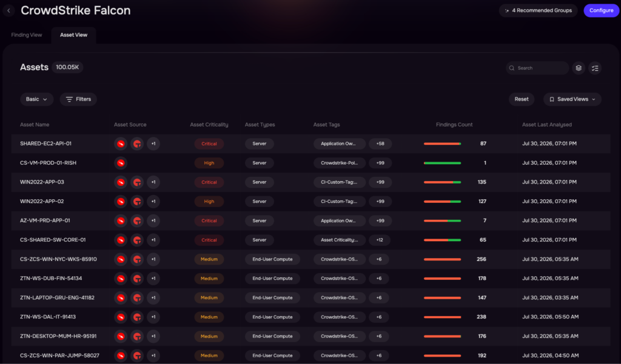Click first source icon for ZTN-DESKTOP-MUM-HR-95191
This screenshot has height=364, width=621.
point(121,336)
